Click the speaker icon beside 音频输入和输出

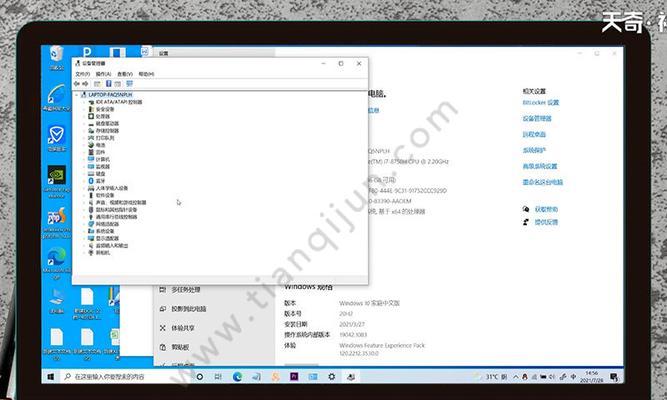(91, 246)
